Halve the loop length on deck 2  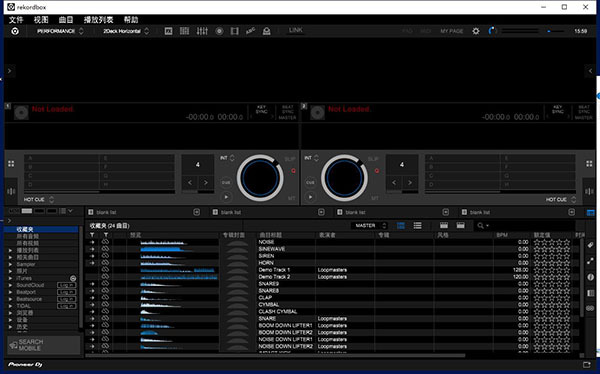click(x=394, y=183)
